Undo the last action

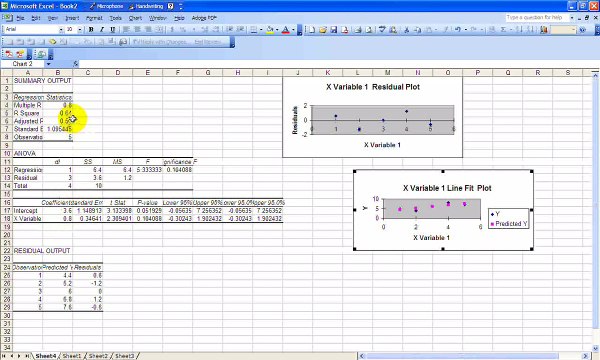458,29
